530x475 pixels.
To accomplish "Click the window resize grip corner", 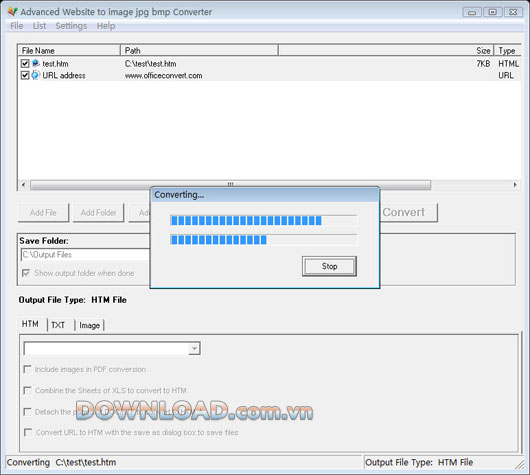I will pos(520,465).
